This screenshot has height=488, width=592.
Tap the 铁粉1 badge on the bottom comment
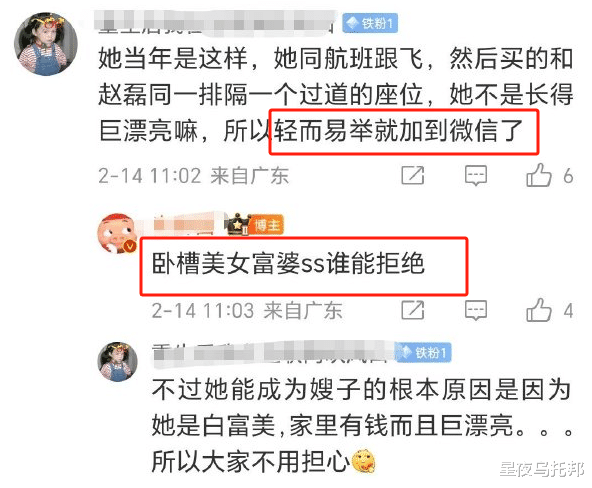(x=424, y=353)
